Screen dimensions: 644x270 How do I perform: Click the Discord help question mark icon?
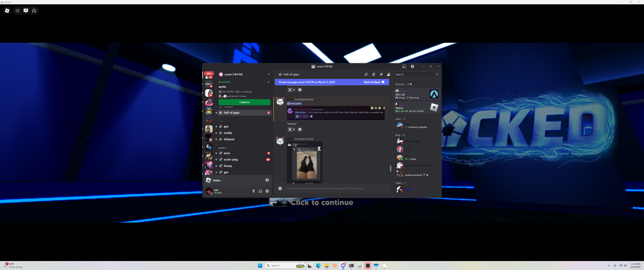(x=412, y=66)
